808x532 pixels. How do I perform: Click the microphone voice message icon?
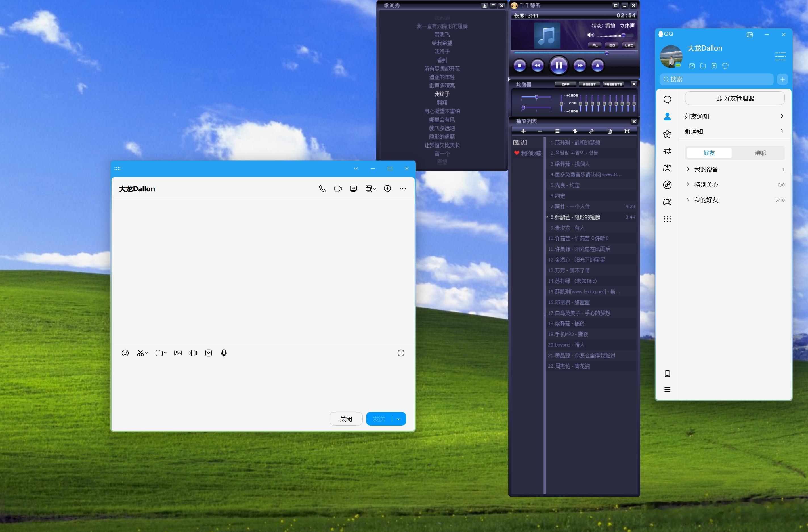[x=224, y=353]
